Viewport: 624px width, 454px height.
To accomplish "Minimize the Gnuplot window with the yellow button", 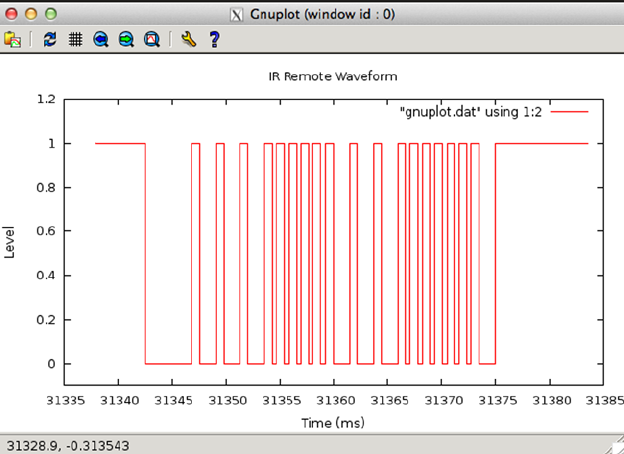I will pyautogui.click(x=31, y=14).
